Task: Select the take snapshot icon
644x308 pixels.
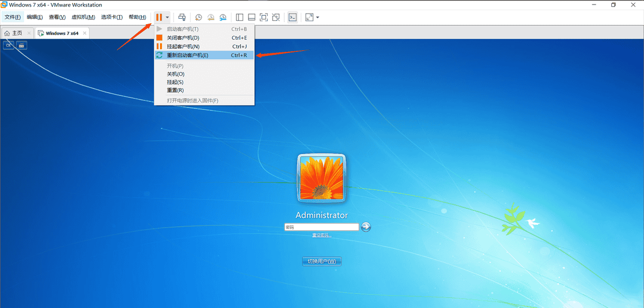Action: [x=198, y=17]
